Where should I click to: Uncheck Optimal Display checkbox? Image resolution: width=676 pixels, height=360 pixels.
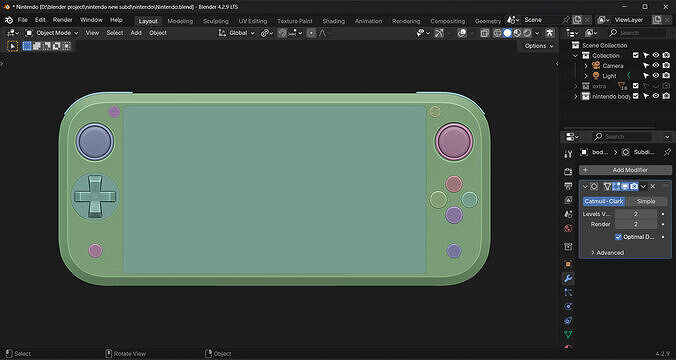618,237
